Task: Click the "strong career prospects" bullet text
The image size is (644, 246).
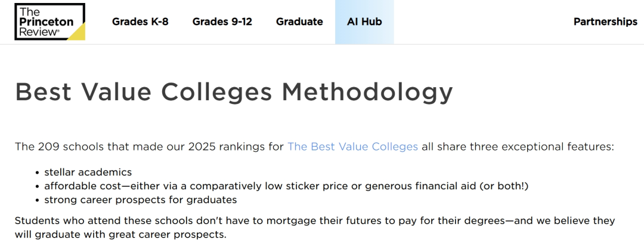Action: coord(140,200)
